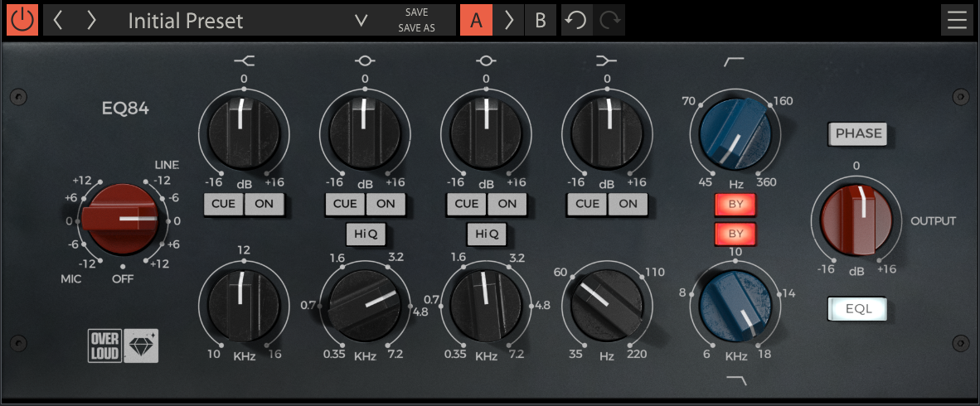
Task: Click the copy A to B arrow
Action: point(509,21)
